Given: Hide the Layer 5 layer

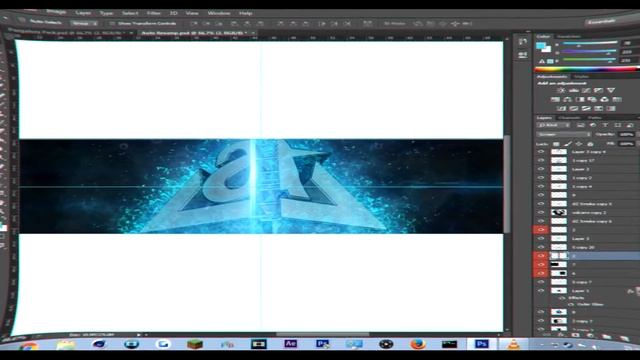Looking at the screenshot, I should 541,238.
